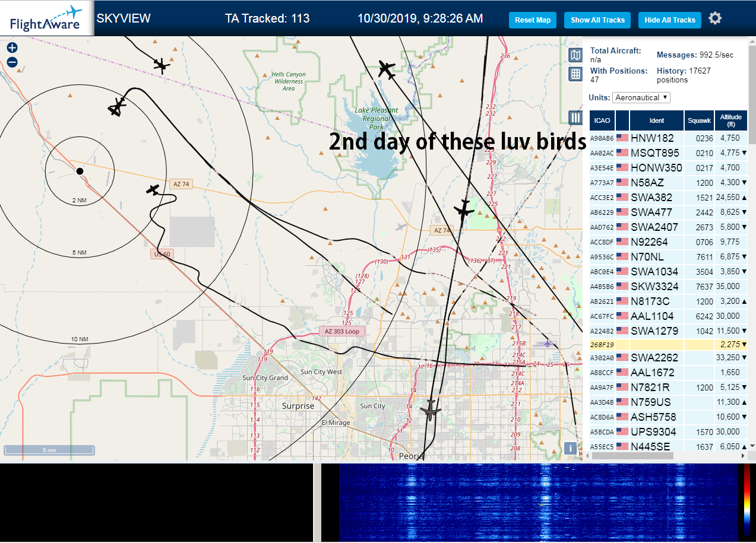Select the SWA2407 row
756x543 pixels.
pos(669,227)
